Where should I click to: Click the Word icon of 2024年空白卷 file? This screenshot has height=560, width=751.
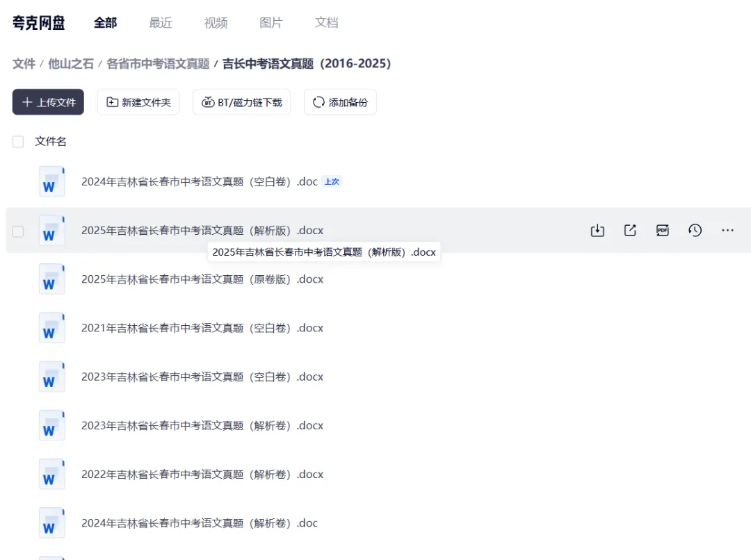point(51,181)
